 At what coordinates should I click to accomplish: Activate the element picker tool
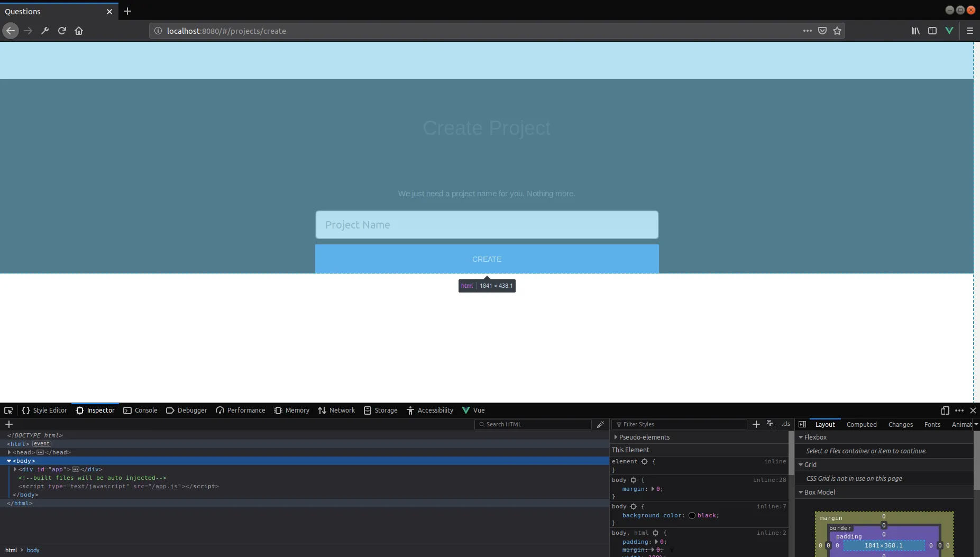[x=8, y=410]
